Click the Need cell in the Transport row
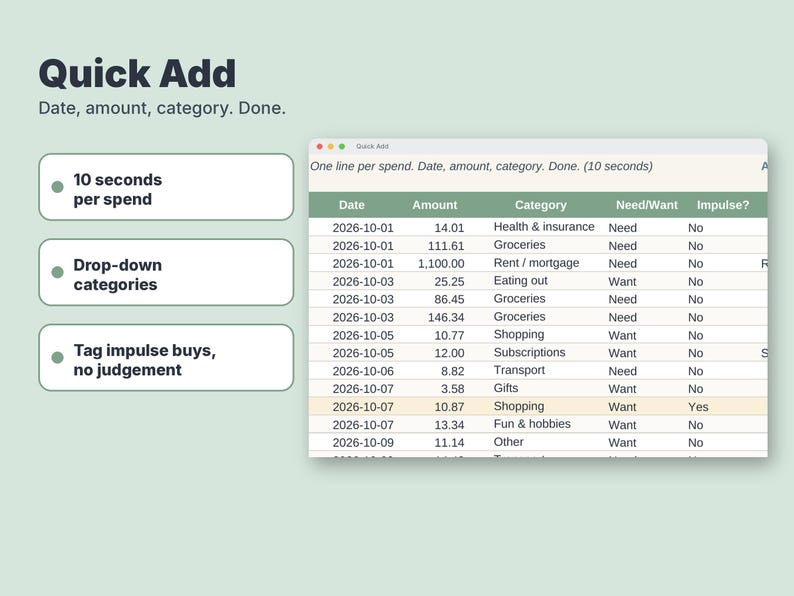The image size is (794, 596). tap(622, 371)
